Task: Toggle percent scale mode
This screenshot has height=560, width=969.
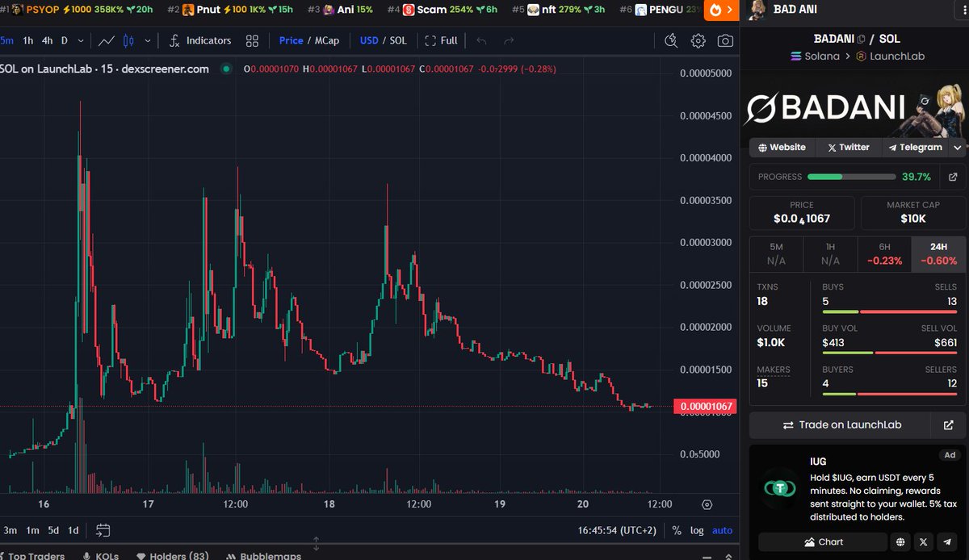Action: (677, 530)
